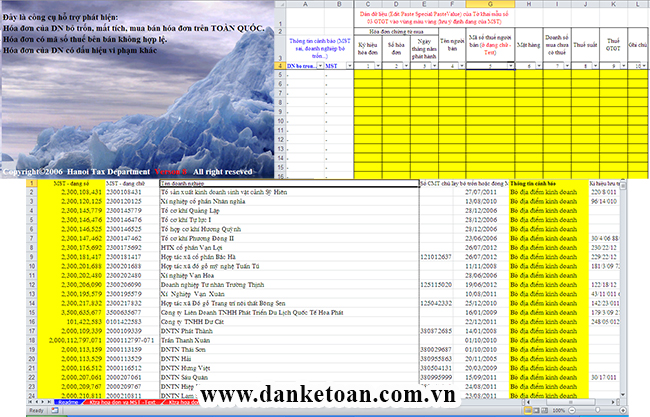Image resolution: width=650 pixels, height=417 pixels.
Task: Select column header C in upper sheet
Action: [x=368, y=4]
